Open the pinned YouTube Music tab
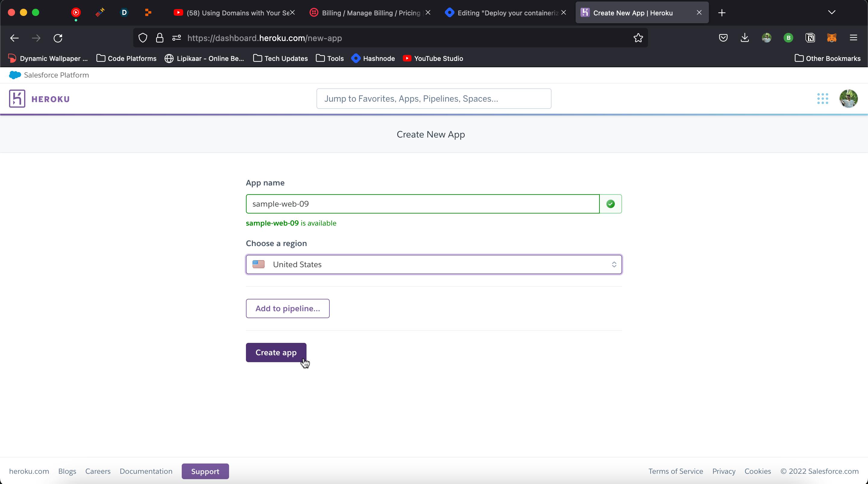 click(76, 13)
